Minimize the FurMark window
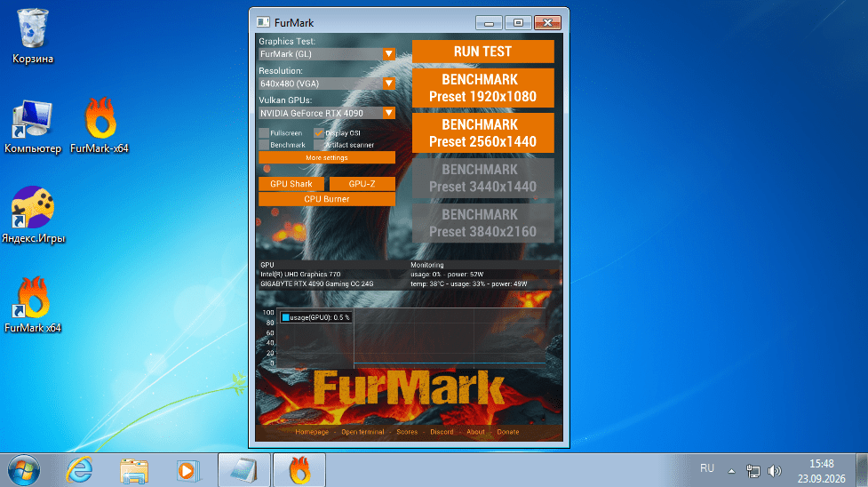868x487 pixels. coord(489,23)
